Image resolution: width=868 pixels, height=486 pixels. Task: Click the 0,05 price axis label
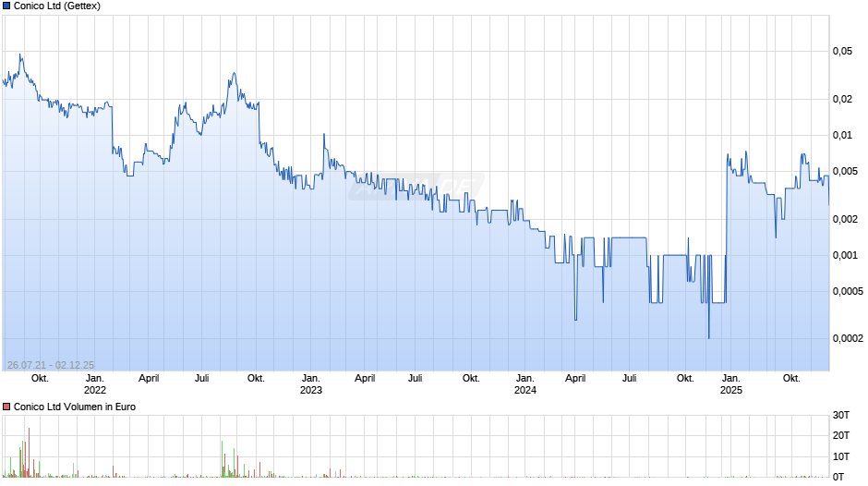842,52
